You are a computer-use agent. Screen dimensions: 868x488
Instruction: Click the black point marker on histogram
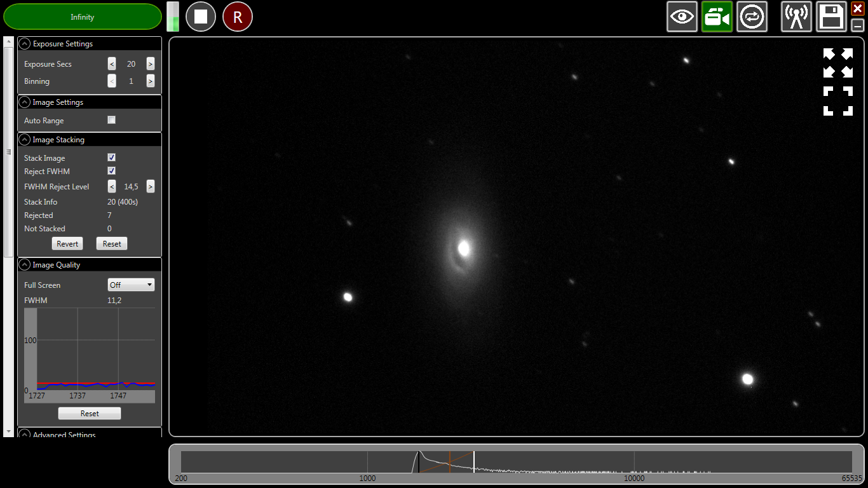click(418, 461)
